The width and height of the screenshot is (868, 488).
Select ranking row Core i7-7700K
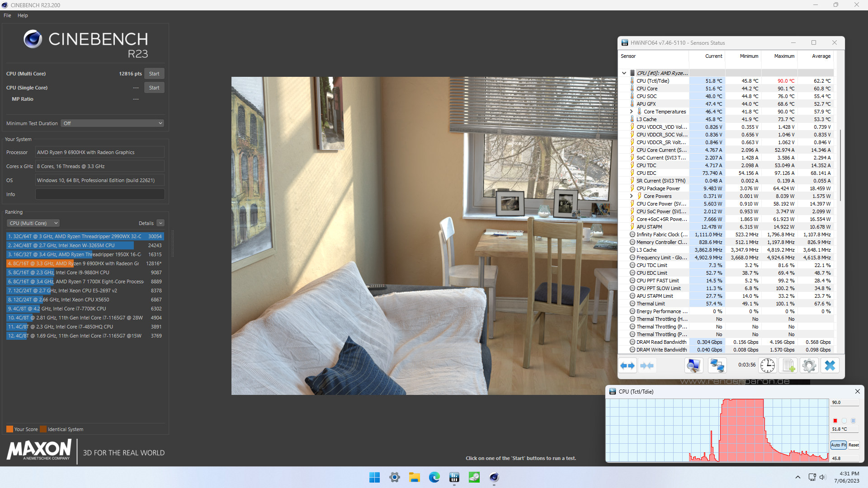pyautogui.click(x=85, y=309)
